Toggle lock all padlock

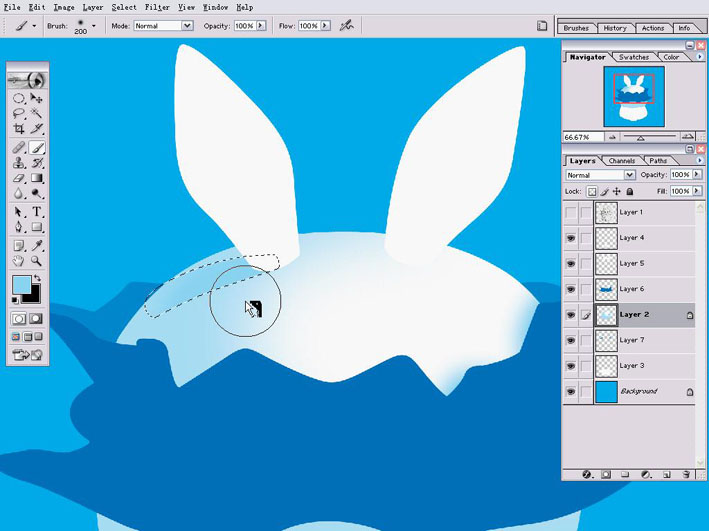coord(629,192)
